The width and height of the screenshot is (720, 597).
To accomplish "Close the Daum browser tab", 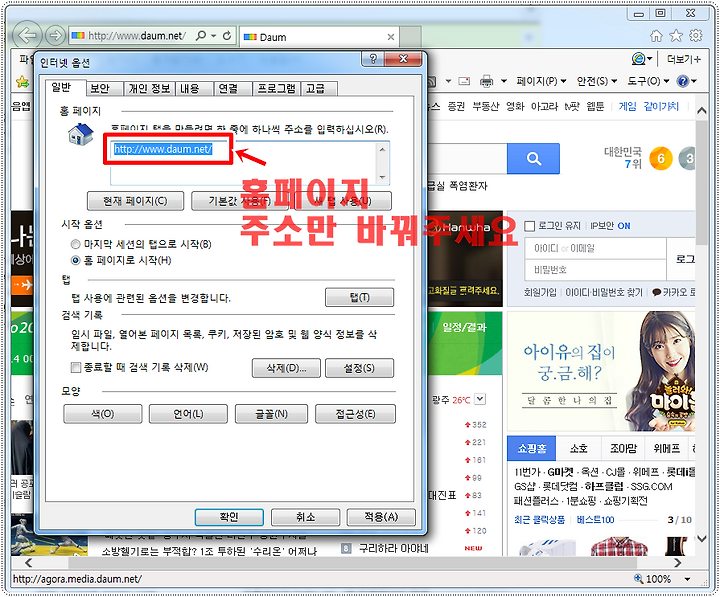I will 391,37.
